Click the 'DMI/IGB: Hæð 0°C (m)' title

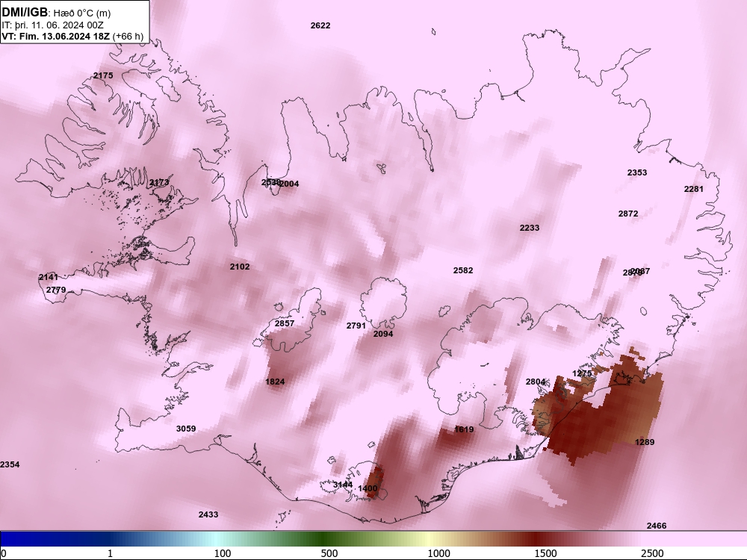57,13
